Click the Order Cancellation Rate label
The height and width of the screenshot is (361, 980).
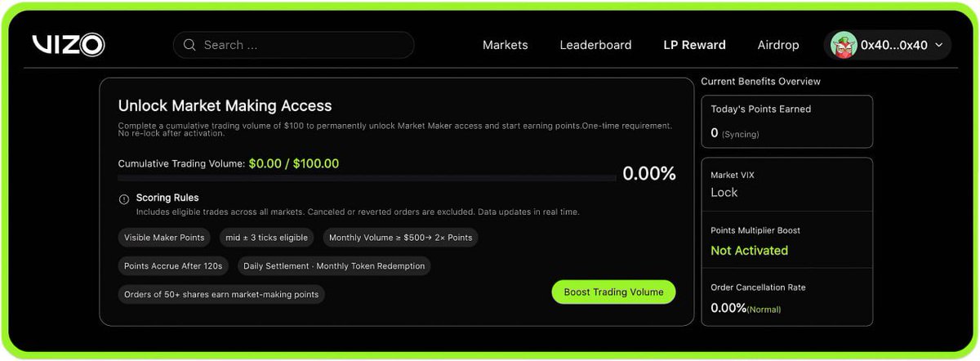tap(758, 287)
